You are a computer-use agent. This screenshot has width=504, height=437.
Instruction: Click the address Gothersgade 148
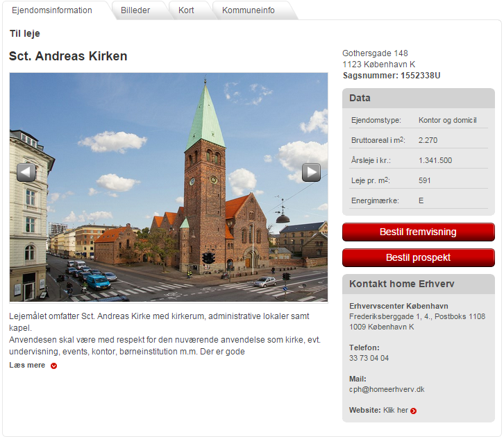(x=375, y=53)
